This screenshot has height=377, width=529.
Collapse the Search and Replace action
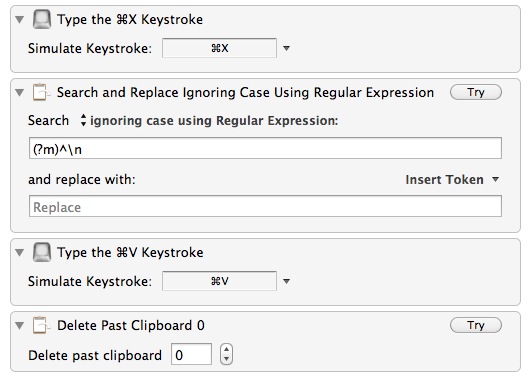tap(20, 92)
